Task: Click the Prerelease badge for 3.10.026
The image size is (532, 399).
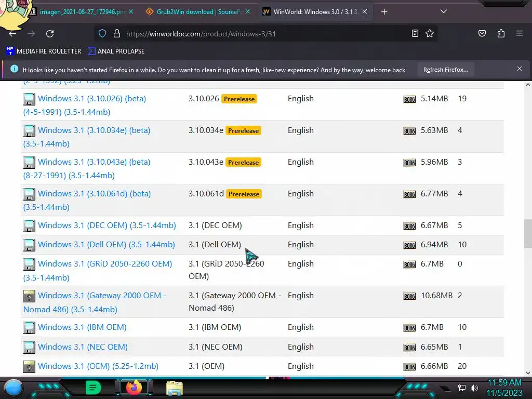Action: [x=239, y=99]
